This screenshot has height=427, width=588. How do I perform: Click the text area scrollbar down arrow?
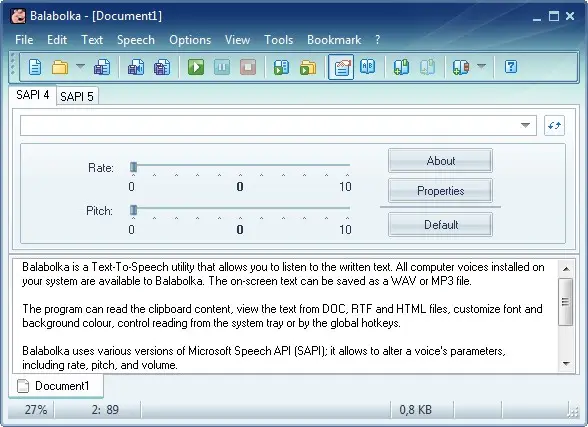pyautogui.click(x=566, y=363)
